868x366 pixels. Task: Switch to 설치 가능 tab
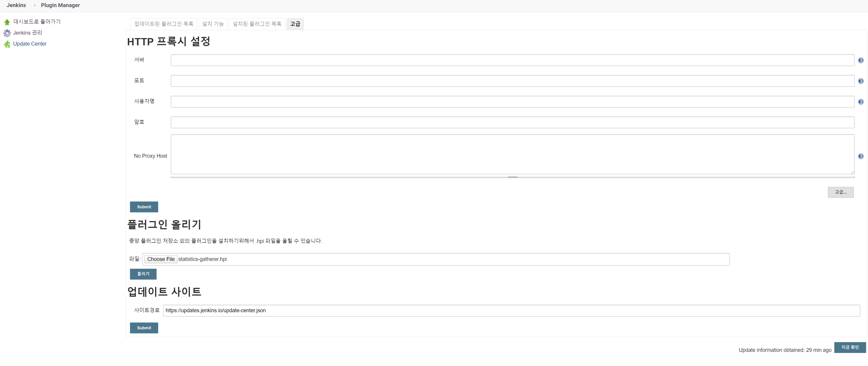point(213,24)
